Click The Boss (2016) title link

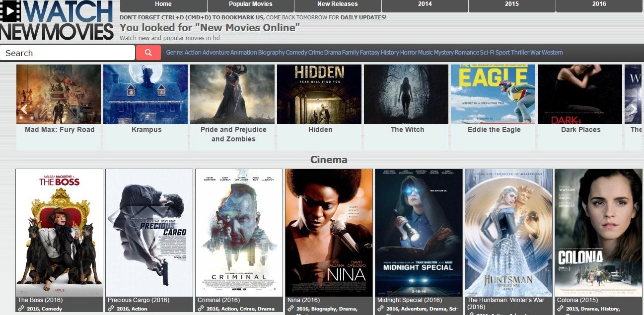40,300
